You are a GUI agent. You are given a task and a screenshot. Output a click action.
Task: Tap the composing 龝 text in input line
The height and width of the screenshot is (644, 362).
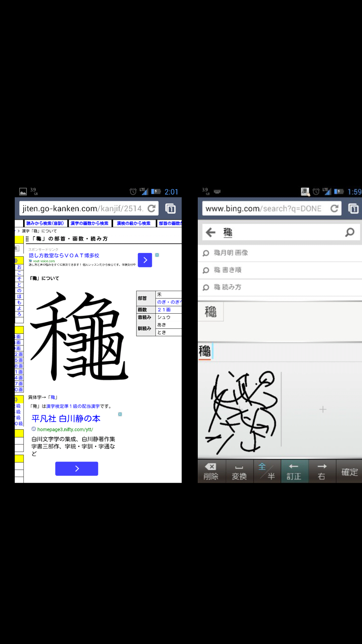tap(205, 351)
